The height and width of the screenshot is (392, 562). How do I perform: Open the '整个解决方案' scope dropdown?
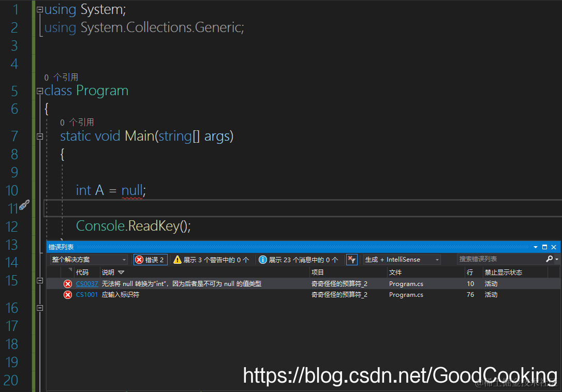(89, 260)
